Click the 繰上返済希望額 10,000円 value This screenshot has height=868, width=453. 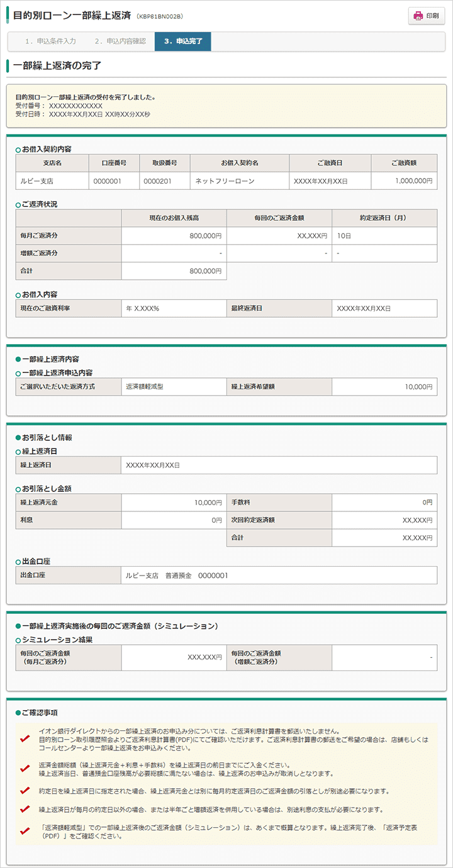(384, 387)
